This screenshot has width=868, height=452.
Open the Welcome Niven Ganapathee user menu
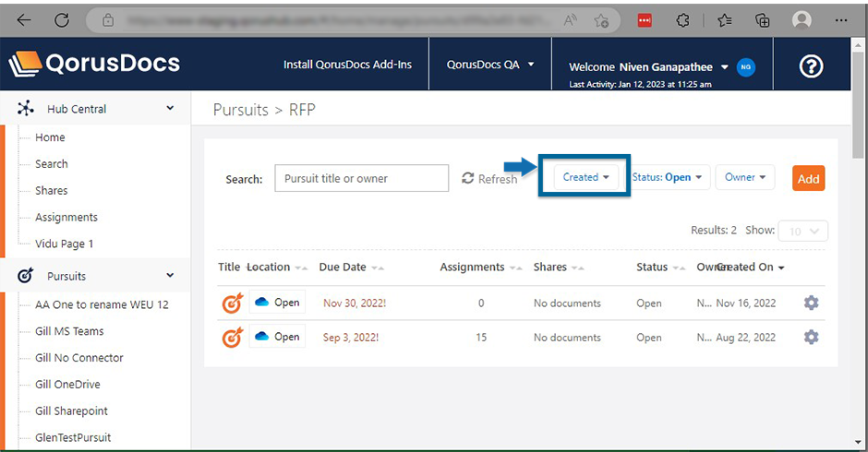648,67
